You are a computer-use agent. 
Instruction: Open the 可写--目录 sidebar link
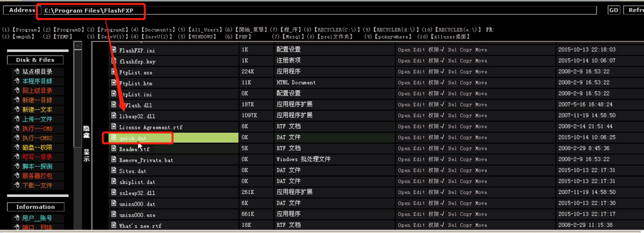click(37, 157)
